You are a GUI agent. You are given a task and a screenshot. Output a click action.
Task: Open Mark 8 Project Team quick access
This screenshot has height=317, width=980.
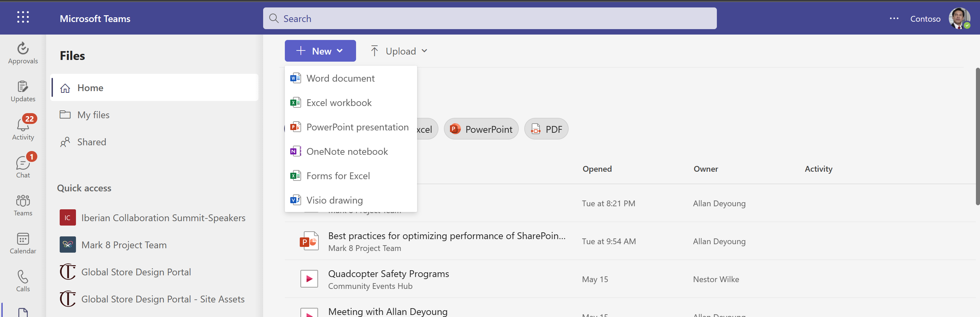tap(124, 245)
